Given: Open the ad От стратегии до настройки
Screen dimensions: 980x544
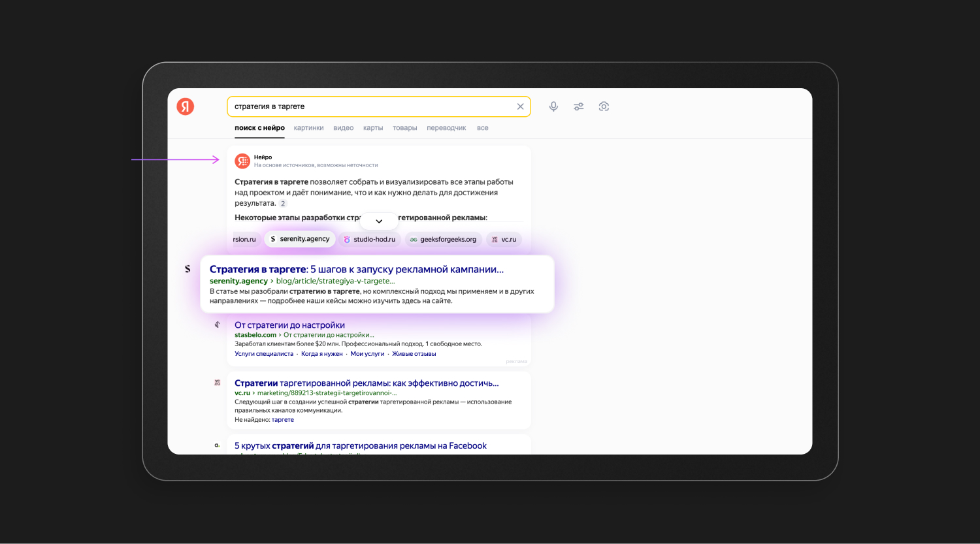Looking at the screenshot, I should pos(289,325).
